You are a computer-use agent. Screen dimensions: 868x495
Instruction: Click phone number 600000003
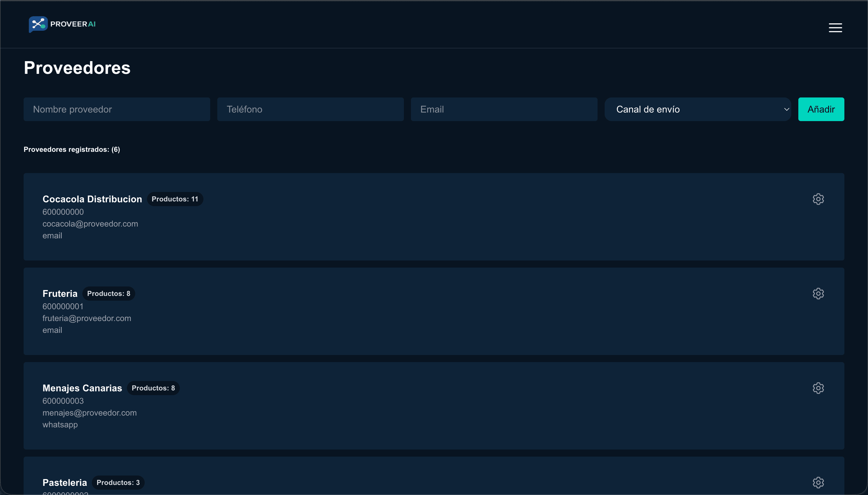pos(63,401)
